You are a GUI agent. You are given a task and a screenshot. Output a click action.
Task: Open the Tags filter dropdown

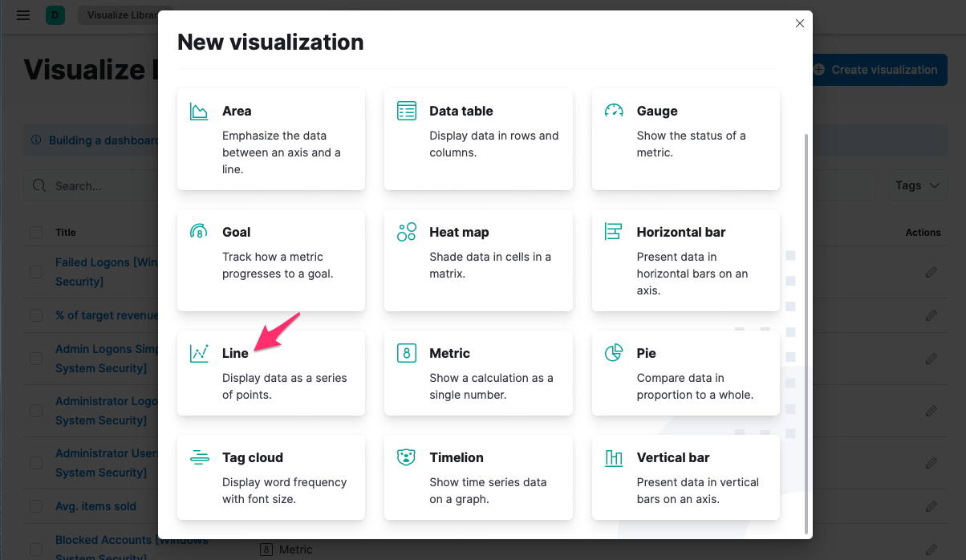[x=917, y=185]
